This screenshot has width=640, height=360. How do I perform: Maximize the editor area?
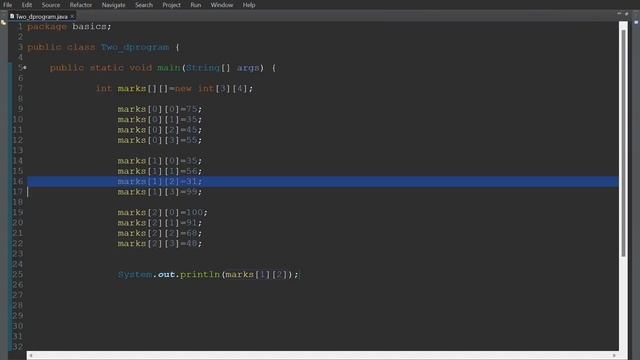pos(627,14)
